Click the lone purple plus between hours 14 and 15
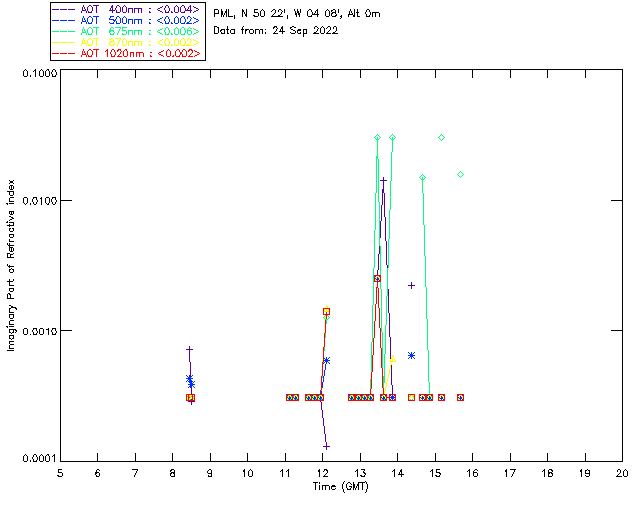The height and width of the screenshot is (512, 640). pyautogui.click(x=411, y=285)
